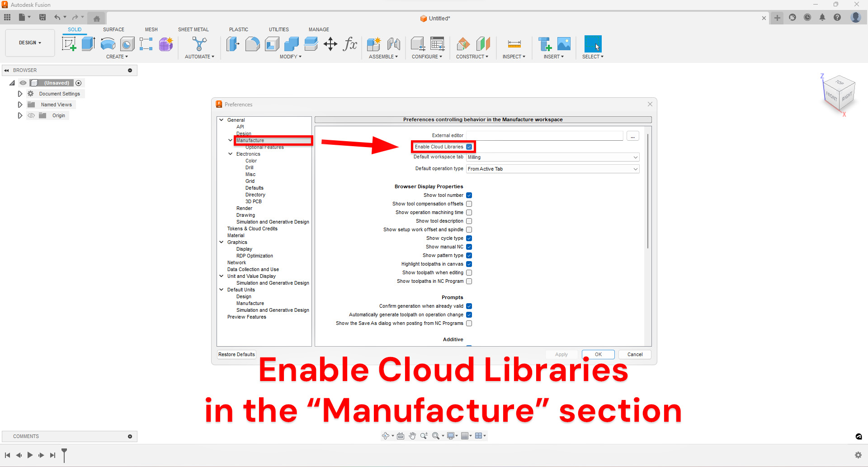Select the Create Sketch tool
The image size is (868, 467).
(x=69, y=44)
